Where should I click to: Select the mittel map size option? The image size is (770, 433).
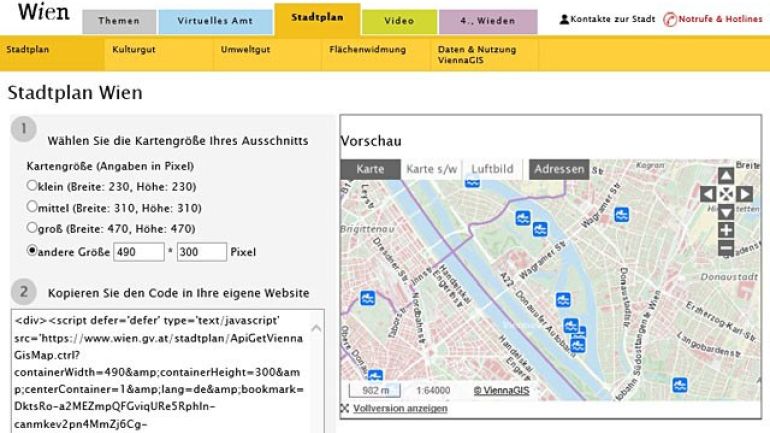32,206
